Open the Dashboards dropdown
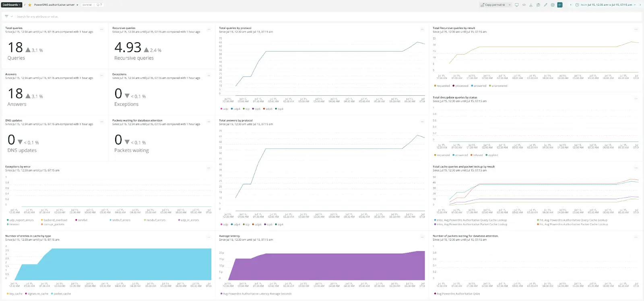 coord(11,5)
